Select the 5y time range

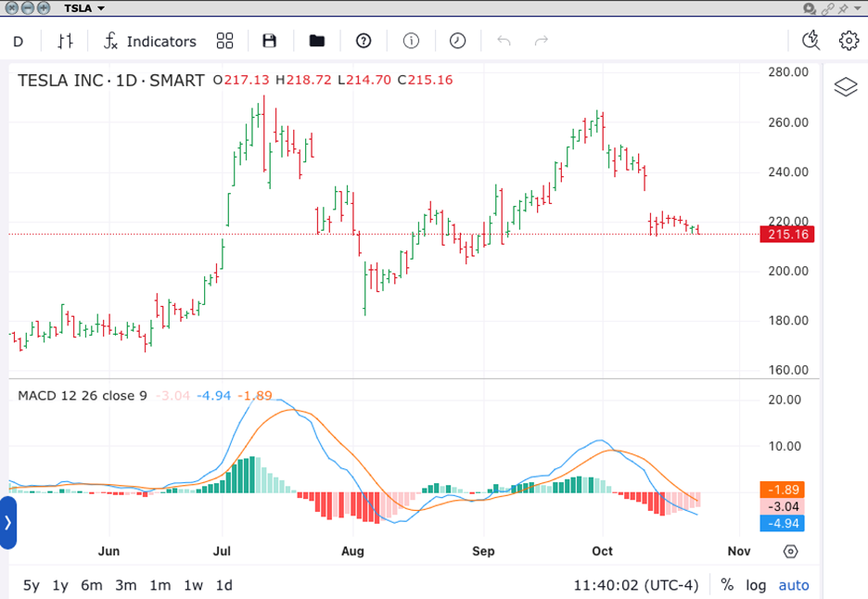tap(32, 585)
